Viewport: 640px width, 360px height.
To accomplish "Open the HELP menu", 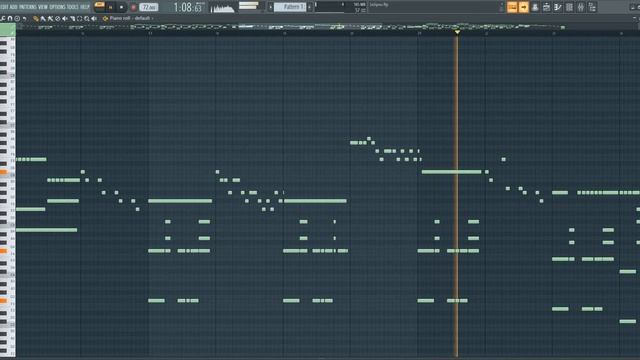I will [x=84, y=7].
